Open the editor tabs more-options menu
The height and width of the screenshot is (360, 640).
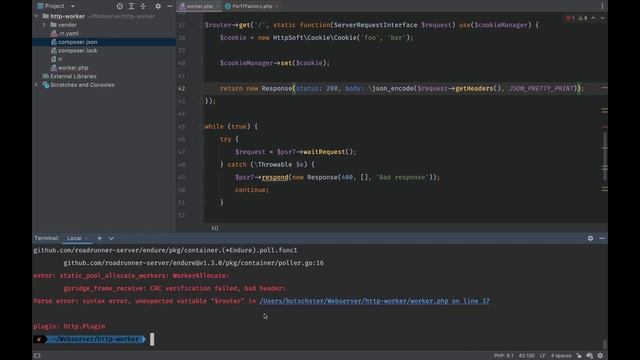click(602, 6)
